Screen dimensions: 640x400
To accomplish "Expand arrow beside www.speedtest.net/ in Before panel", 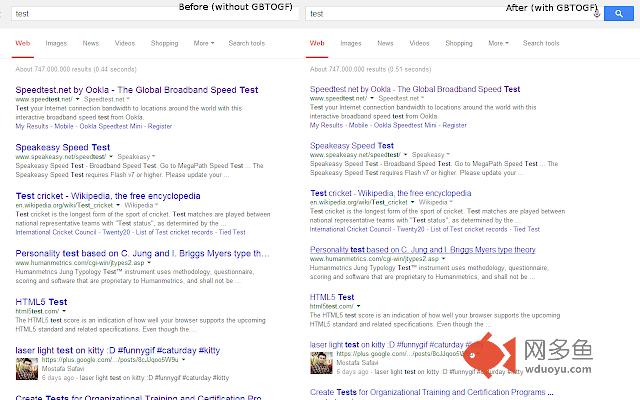I will click(77, 99).
